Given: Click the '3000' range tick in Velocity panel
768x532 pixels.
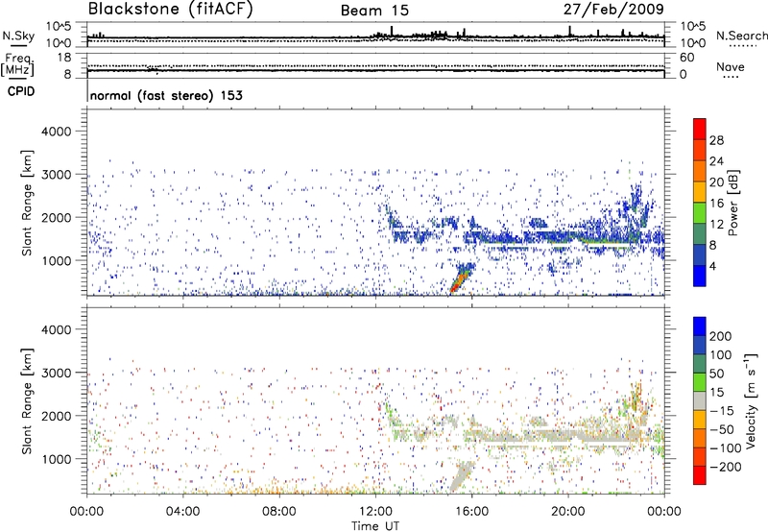Looking at the screenshot, I should pyautogui.click(x=57, y=374).
